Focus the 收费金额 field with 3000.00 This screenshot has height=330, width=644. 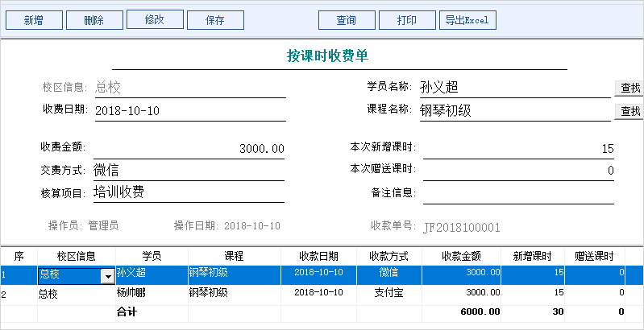coord(189,149)
